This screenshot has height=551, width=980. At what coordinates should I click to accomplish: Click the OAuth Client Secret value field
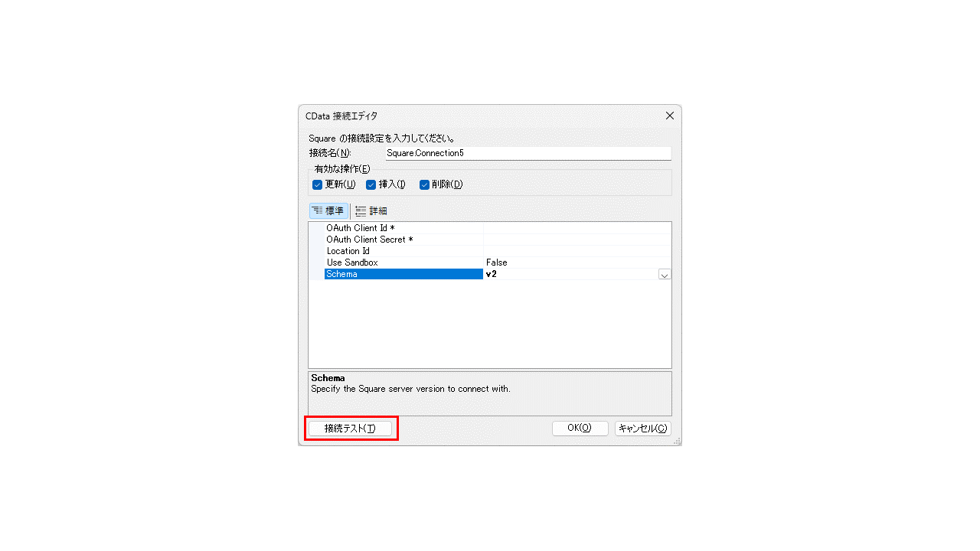tap(577, 240)
